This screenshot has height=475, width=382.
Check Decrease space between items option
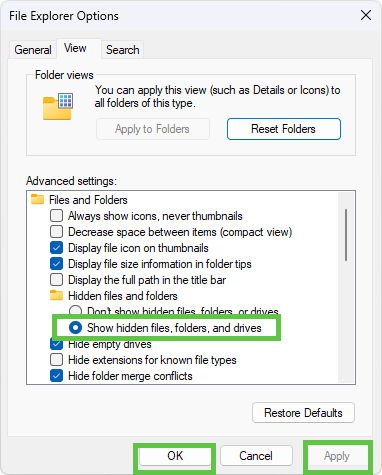coord(56,232)
